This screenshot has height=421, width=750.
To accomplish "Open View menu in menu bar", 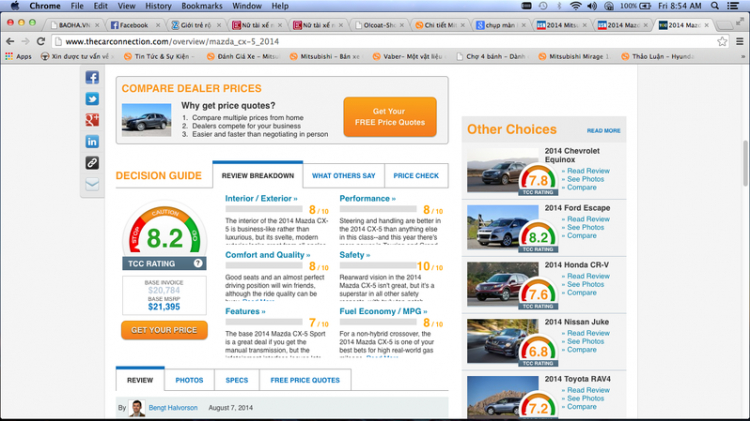I will [126, 6].
